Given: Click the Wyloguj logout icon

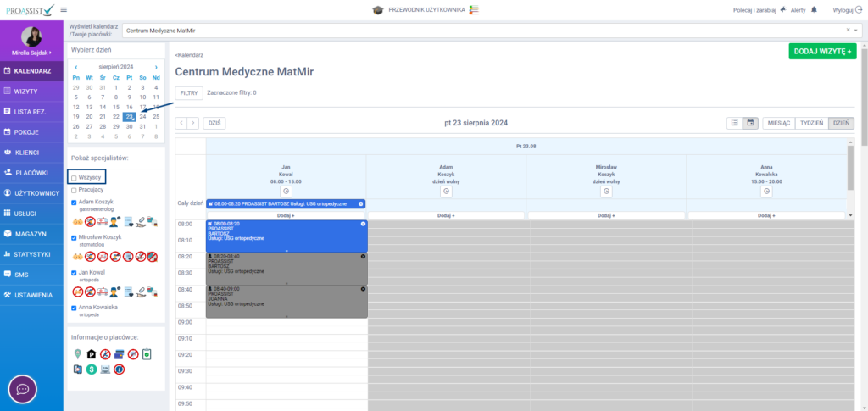Looking at the screenshot, I should [x=860, y=10].
